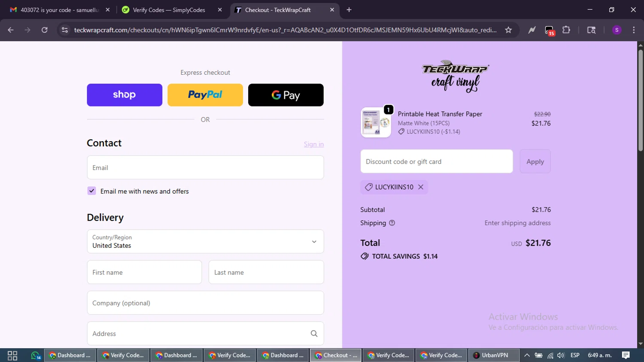
Task: Click the TeckWrap craft vinyl logo
Action: [456, 76]
